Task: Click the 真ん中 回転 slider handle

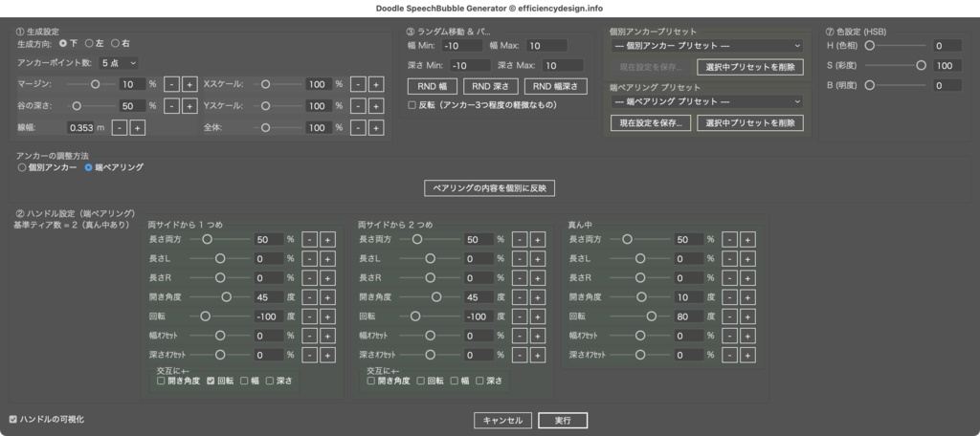Action: pyautogui.click(x=651, y=316)
